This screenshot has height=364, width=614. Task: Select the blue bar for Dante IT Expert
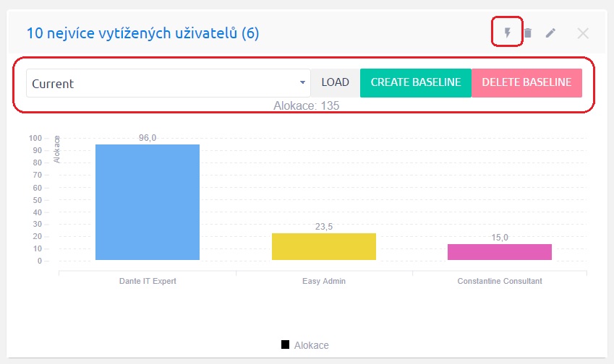coord(148,202)
